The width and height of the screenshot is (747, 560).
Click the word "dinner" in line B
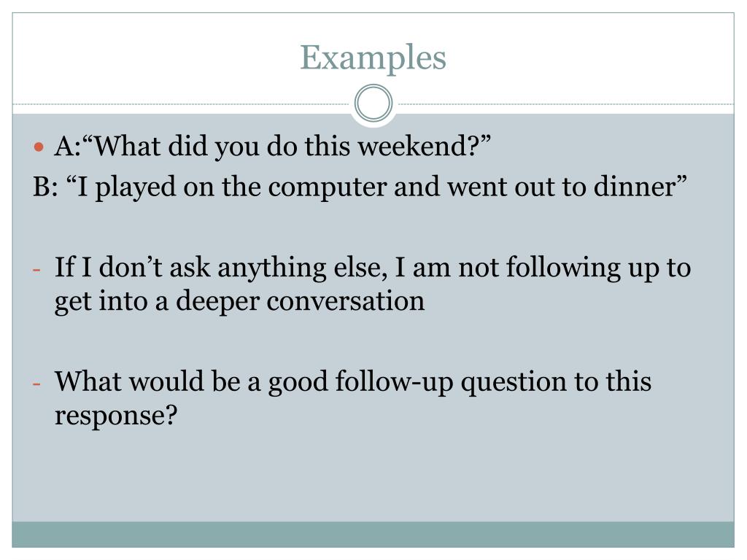pos(635,187)
